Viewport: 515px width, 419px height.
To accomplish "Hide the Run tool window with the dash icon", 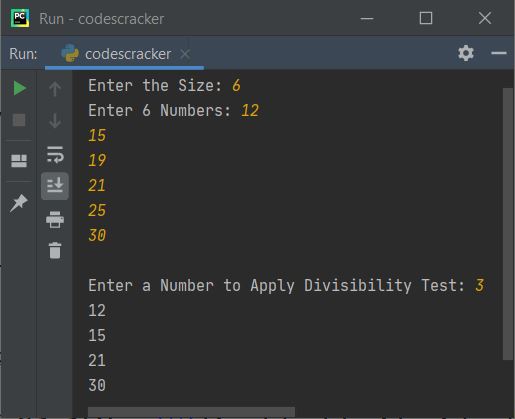I will pyautogui.click(x=499, y=53).
